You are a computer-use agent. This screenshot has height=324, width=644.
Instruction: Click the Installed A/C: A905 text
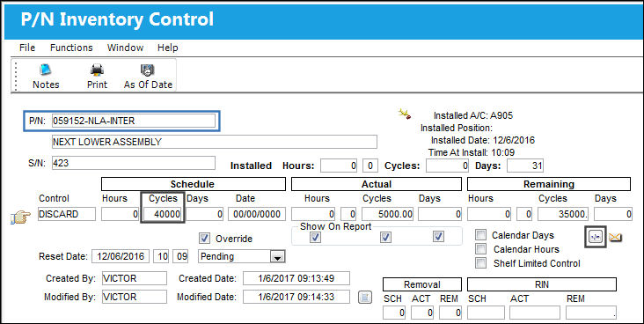(x=473, y=116)
